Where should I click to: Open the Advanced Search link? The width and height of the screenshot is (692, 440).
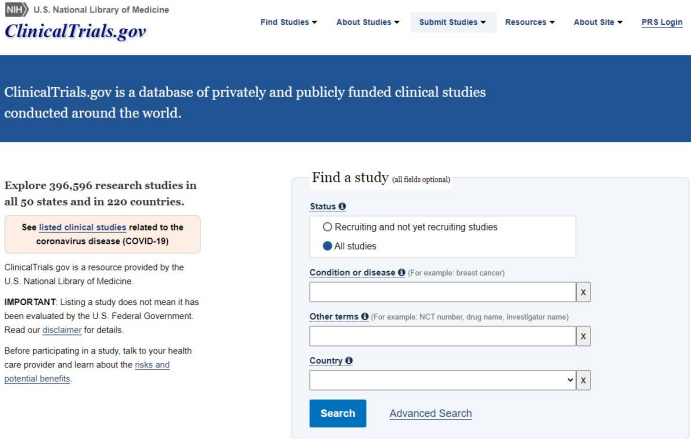pos(430,414)
